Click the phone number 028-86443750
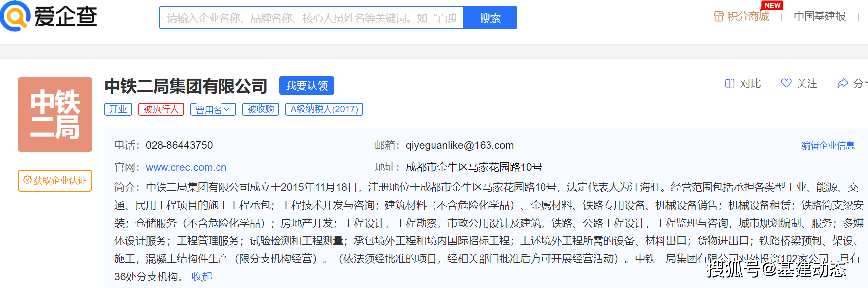This screenshot has height=288, width=868. tap(179, 145)
